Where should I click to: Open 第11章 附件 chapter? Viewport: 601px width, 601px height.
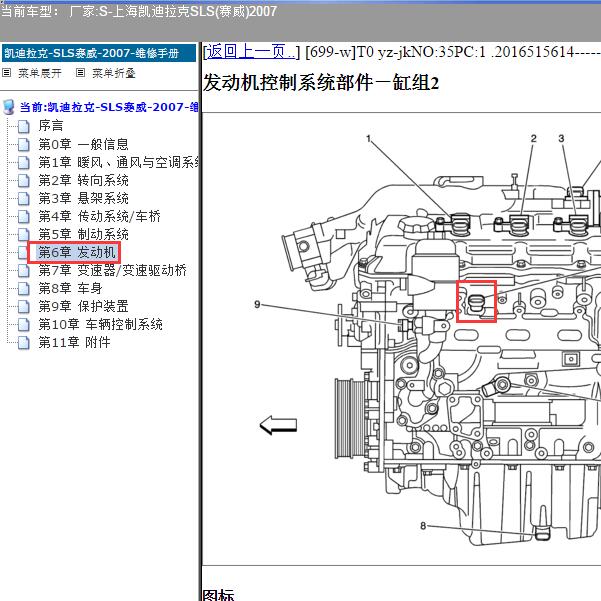(74, 342)
